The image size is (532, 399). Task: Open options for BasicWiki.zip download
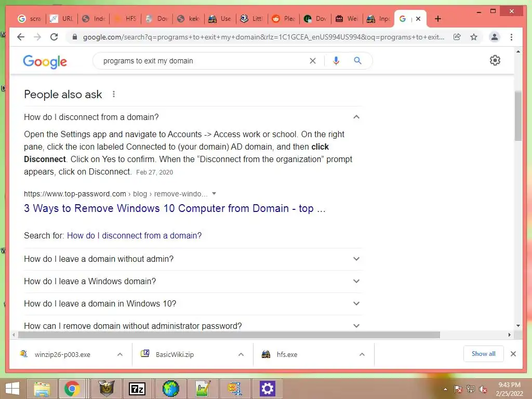click(x=241, y=354)
